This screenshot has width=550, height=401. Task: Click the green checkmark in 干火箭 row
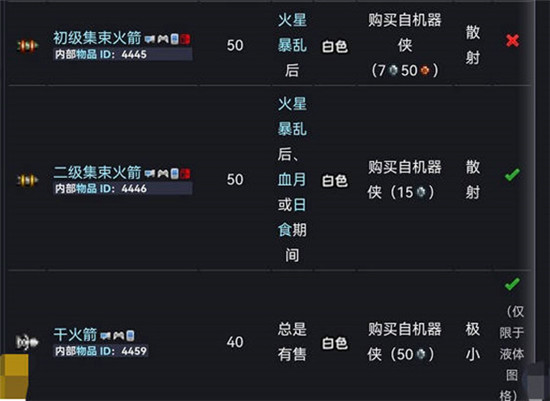pos(512,284)
